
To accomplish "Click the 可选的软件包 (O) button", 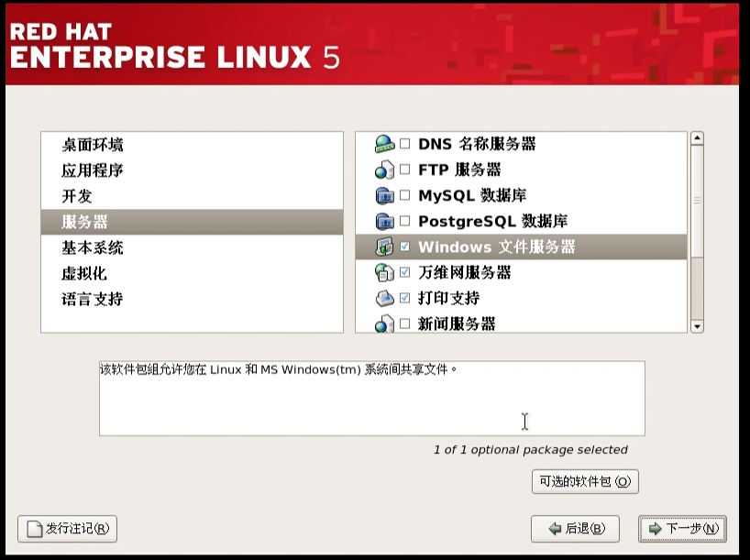I will click(x=585, y=481).
